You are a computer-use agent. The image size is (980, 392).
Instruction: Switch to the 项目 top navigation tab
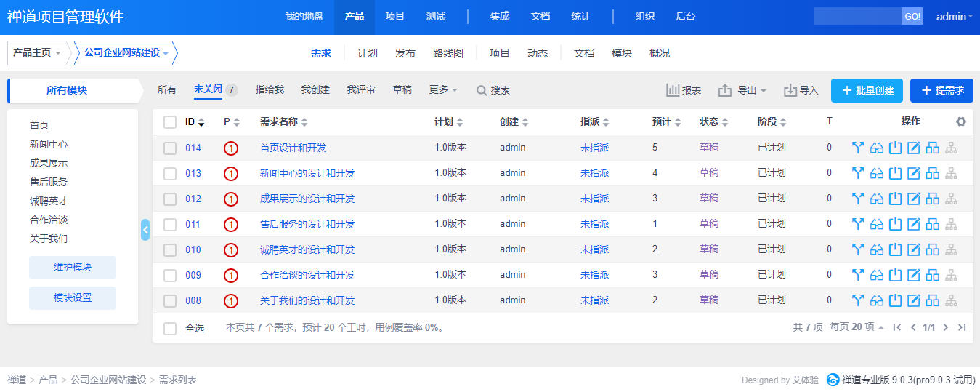tap(395, 17)
